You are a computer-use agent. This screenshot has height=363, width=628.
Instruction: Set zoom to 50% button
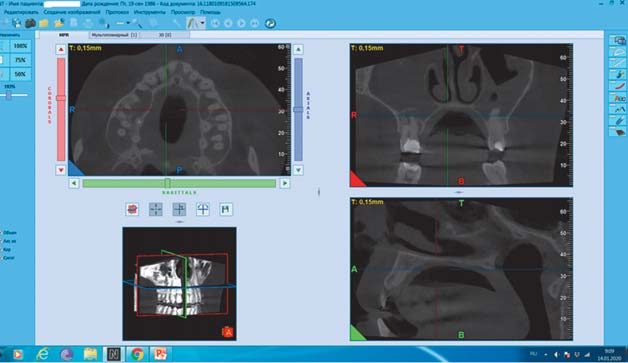click(x=20, y=74)
